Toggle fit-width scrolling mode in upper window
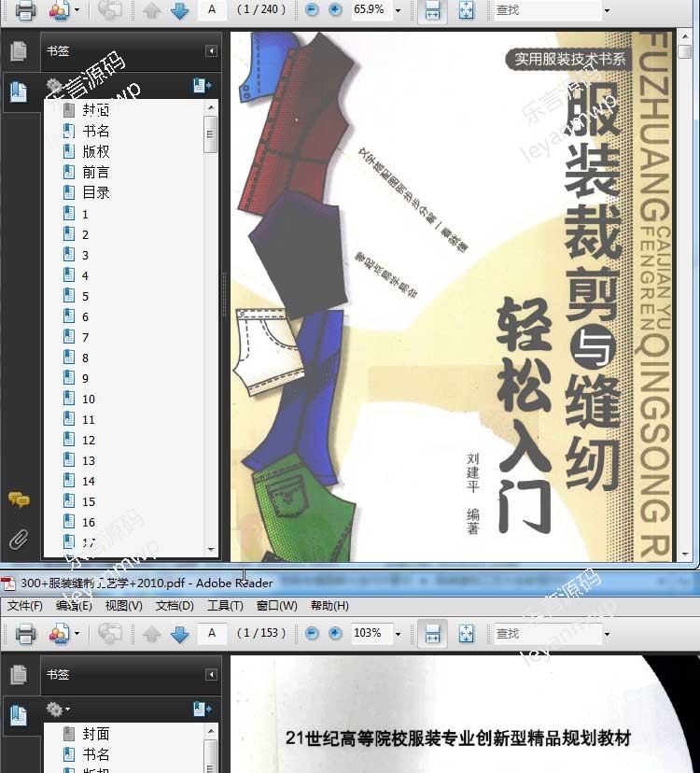The image size is (700, 773). point(432,10)
